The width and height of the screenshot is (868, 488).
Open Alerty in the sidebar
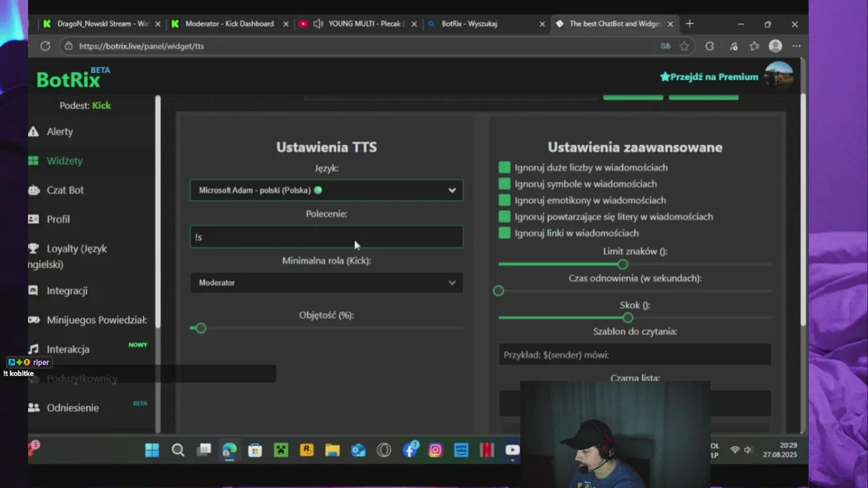click(60, 131)
